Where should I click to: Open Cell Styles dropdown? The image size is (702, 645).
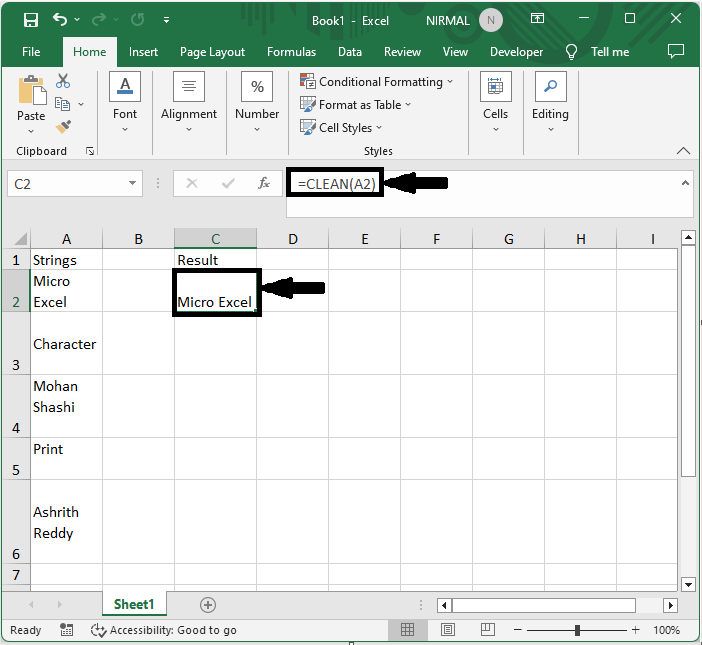click(x=341, y=128)
